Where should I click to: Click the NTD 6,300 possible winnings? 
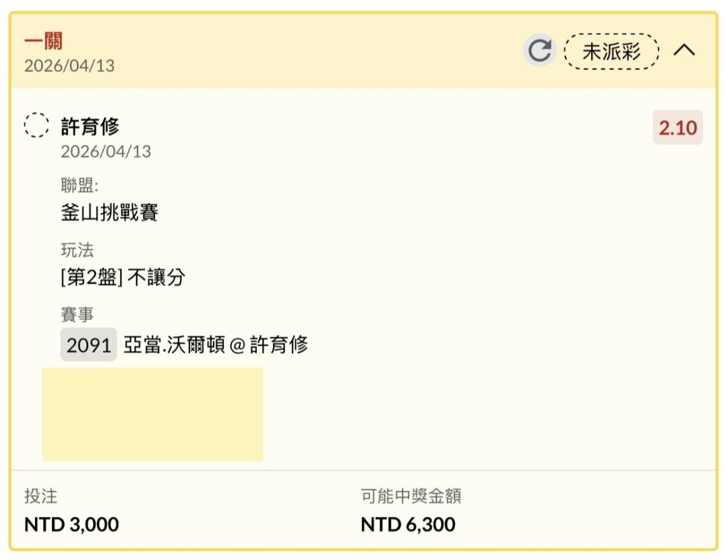point(408,524)
